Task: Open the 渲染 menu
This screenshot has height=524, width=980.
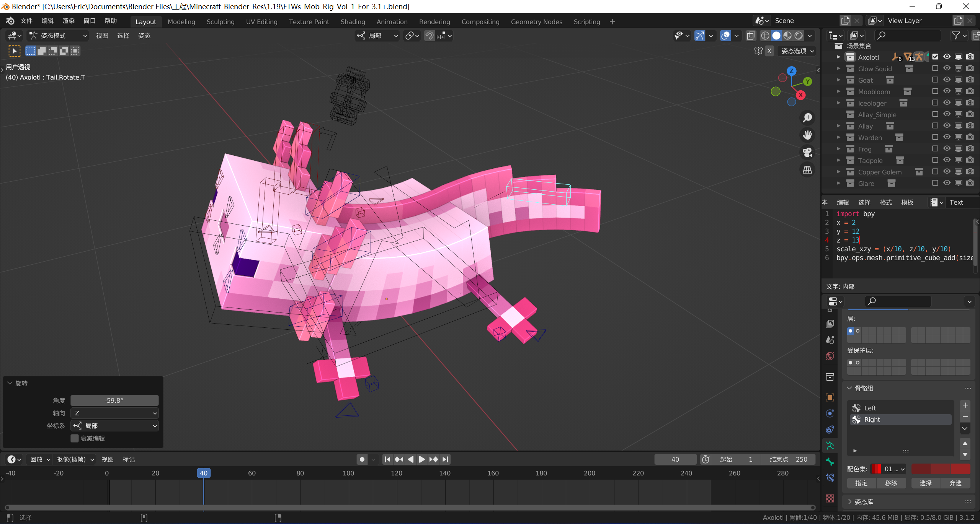Action: 68,21
